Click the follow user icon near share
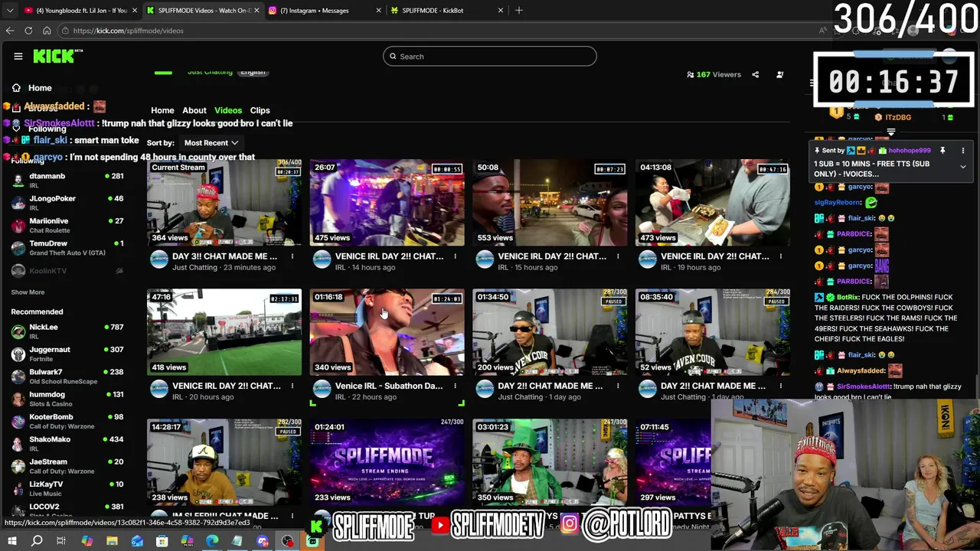 point(779,74)
